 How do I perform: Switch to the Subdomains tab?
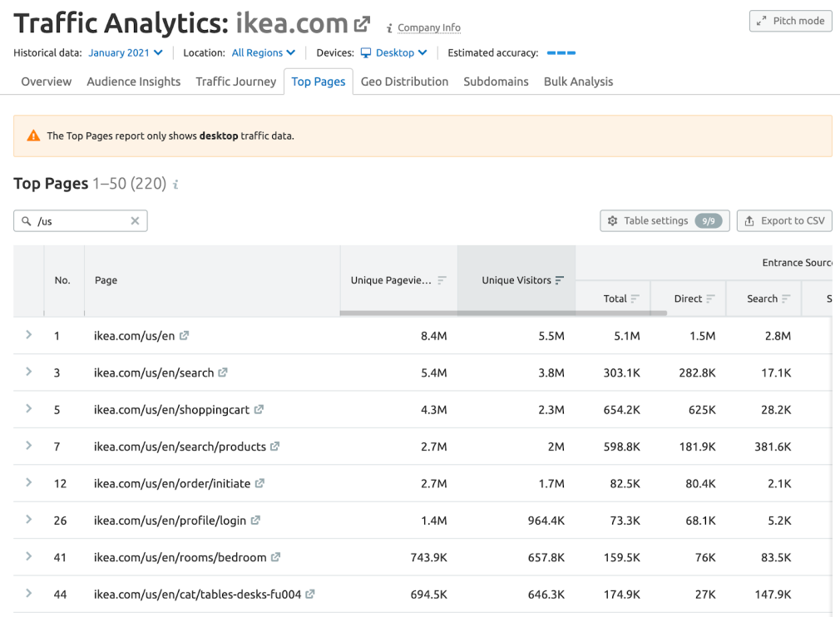(496, 81)
